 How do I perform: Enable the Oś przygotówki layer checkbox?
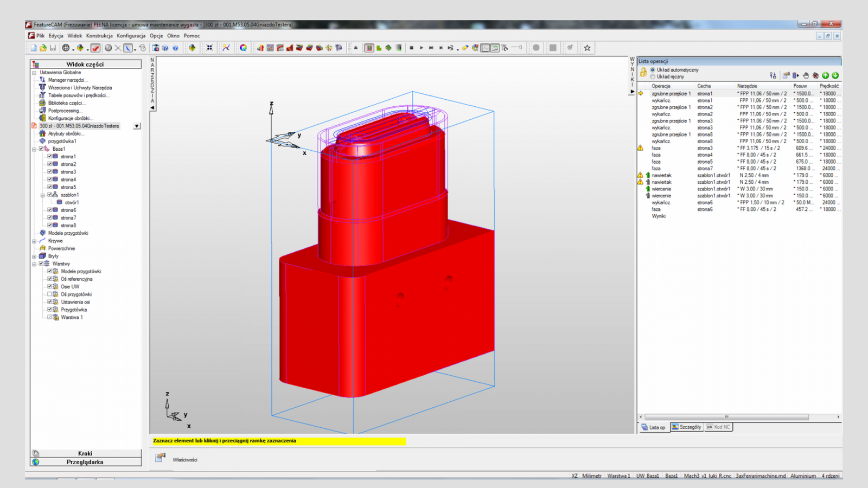[x=49, y=294]
